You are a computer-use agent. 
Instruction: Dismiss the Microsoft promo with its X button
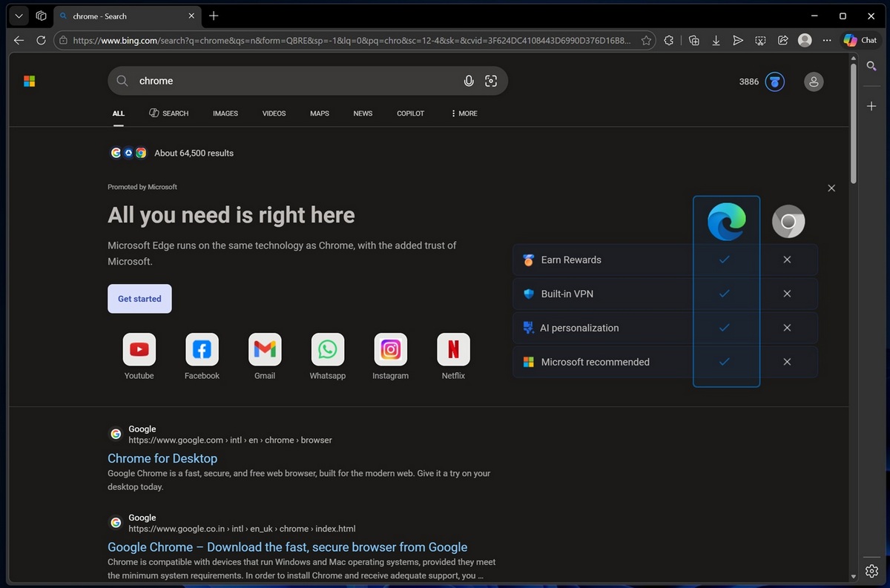coord(831,188)
